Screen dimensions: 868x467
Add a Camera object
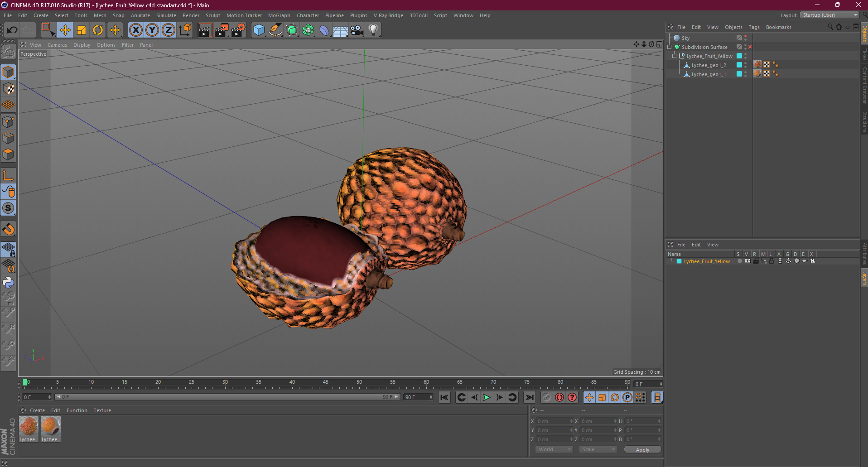(x=357, y=30)
